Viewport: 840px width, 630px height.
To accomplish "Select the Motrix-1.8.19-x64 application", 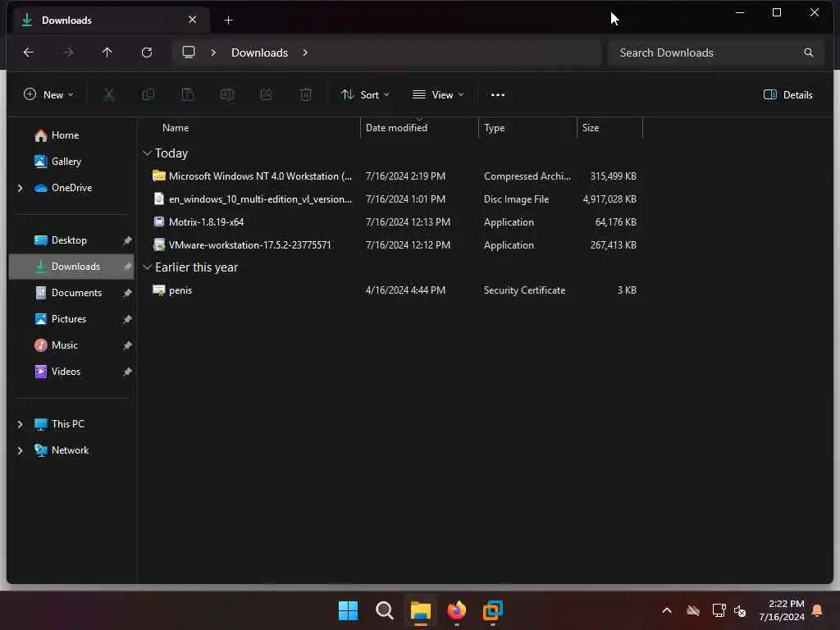I will (x=395, y=222).
